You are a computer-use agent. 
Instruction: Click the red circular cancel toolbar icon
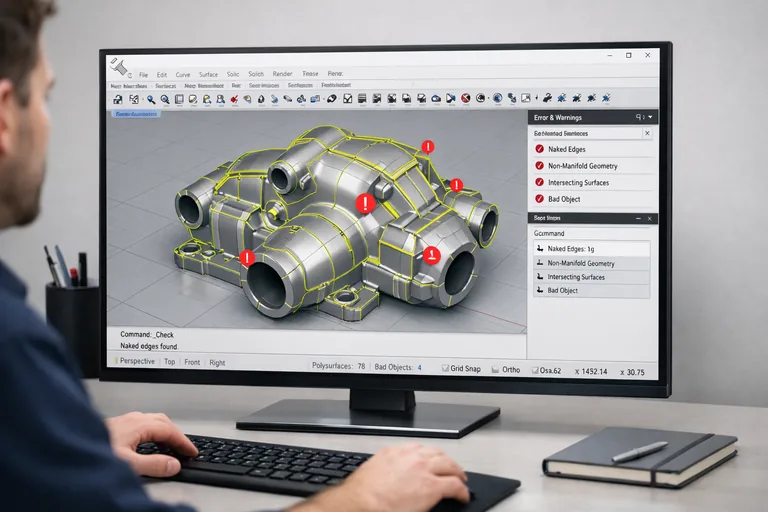click(x=466, y=99)
